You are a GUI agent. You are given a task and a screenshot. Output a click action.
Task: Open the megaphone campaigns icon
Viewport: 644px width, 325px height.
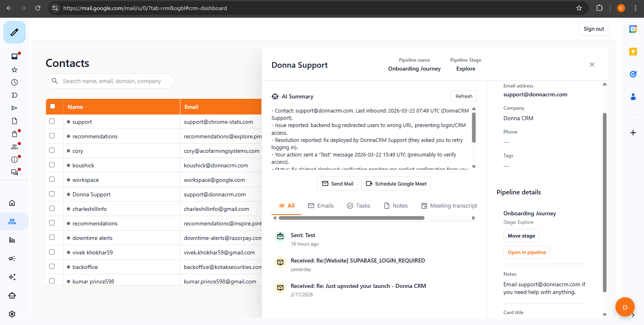(12, 258)
